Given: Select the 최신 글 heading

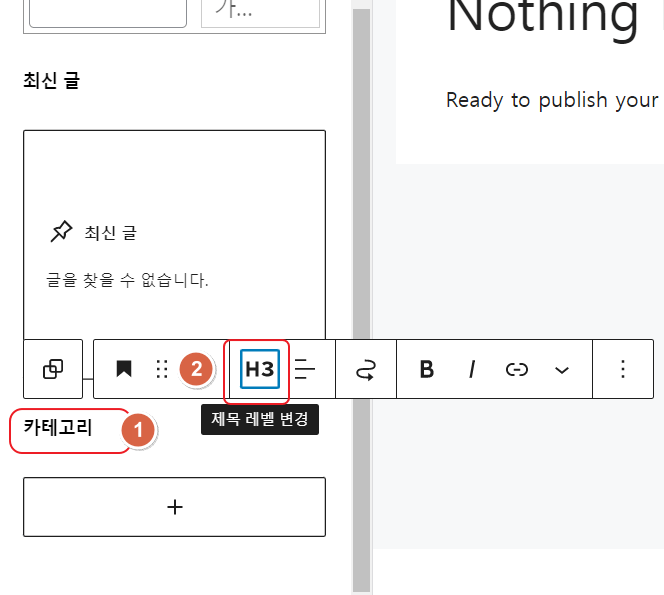Looking at the screenshot, I should [x=51, y=80].
